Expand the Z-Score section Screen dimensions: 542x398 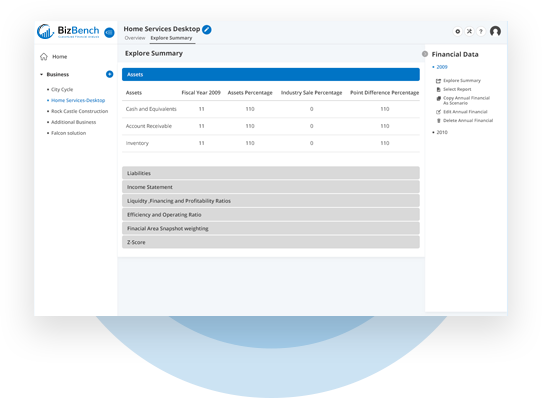(271, 242)
